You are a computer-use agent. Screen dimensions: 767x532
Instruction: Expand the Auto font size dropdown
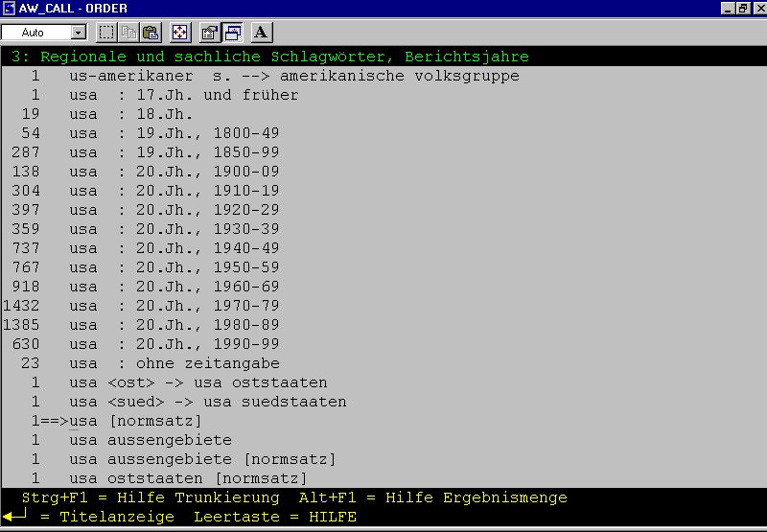pyautogui.click(x=79, y=33)
